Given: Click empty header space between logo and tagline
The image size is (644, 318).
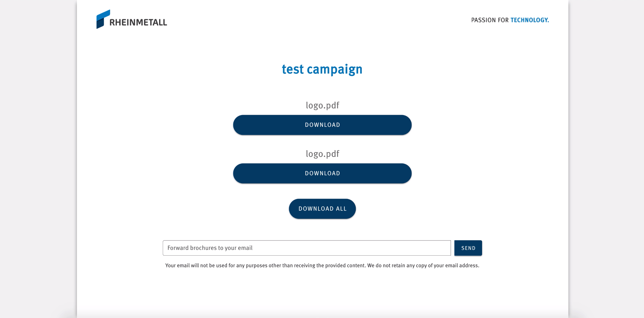Looking at the screenshot, I should point(314,20).
